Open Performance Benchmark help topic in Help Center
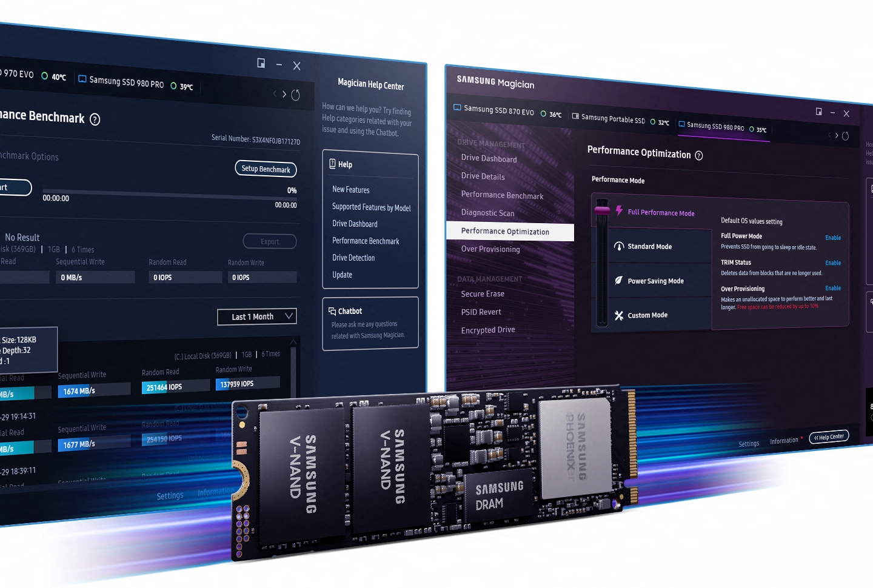Image resolution: width=873 pixels, height=588 pixels. point(366,241)
